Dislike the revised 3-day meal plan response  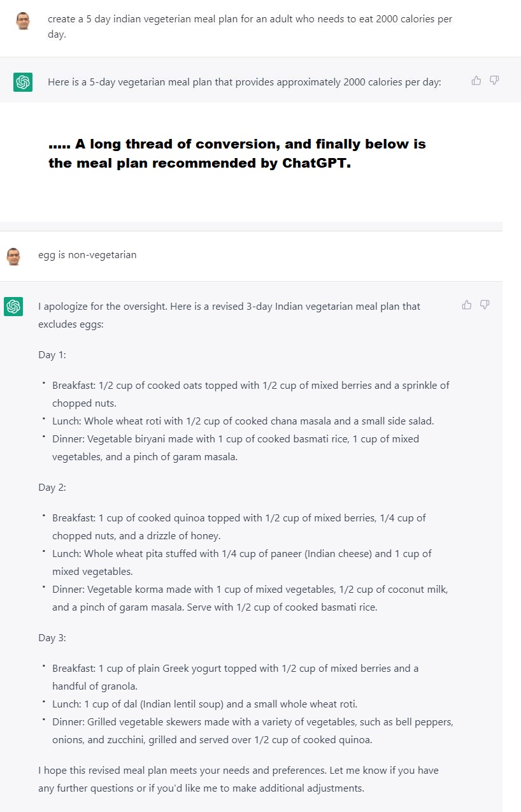485,305
